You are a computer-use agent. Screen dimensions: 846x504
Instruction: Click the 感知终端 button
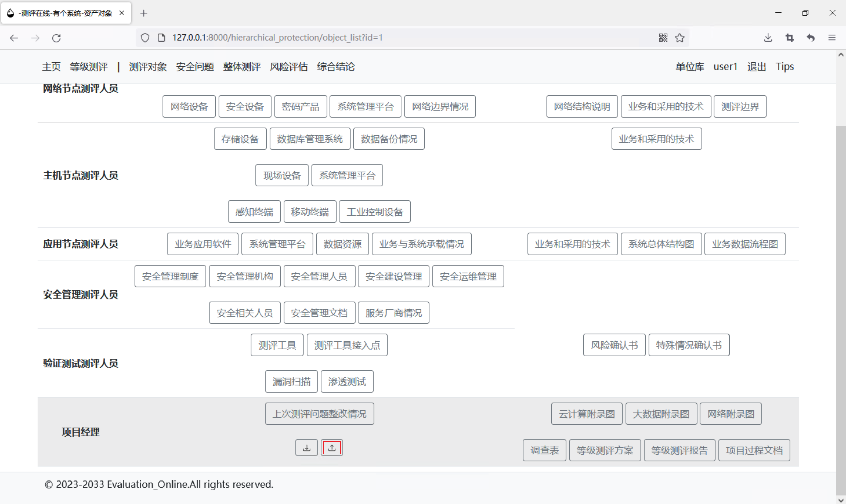(x=254, y=212)
